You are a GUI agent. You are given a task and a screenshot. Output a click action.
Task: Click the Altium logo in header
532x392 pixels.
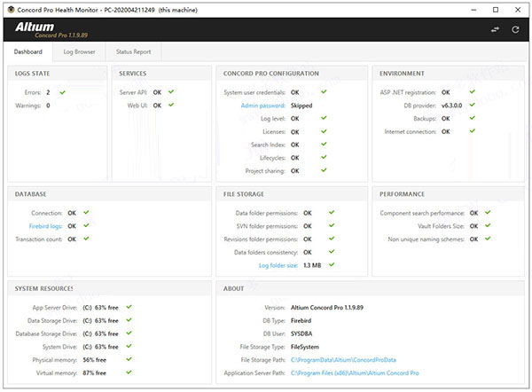[35, 27]
